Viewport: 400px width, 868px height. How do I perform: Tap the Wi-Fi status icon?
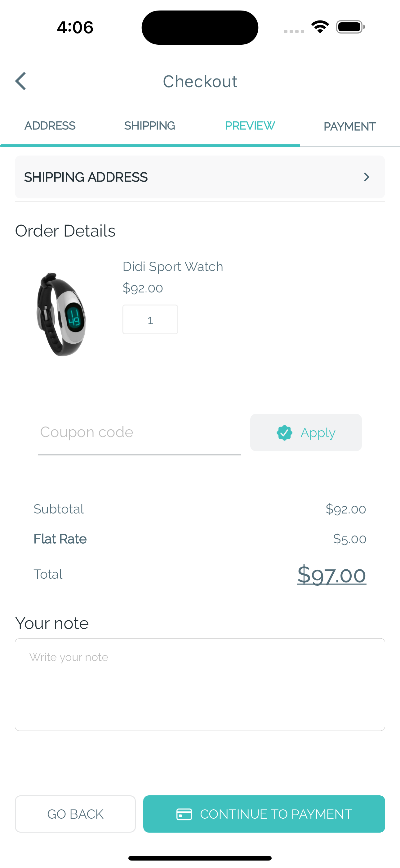(320, 27)
